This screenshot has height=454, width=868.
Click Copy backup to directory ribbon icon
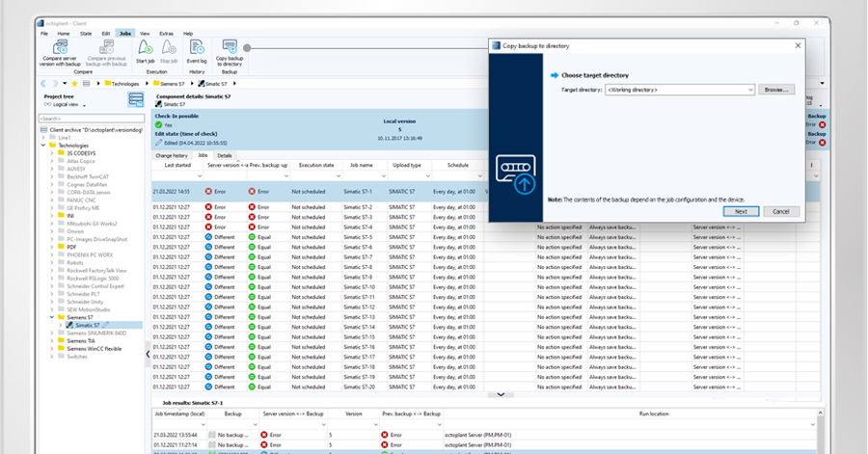click(x=230, y=47)
